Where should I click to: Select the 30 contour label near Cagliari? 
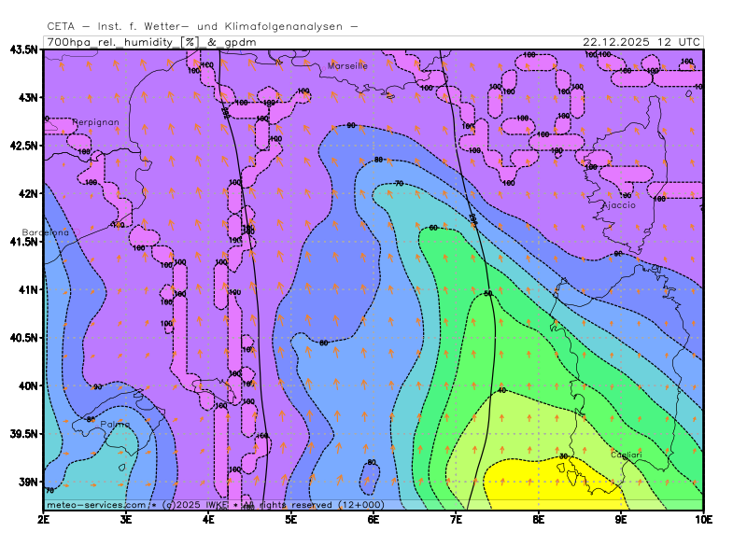563,456
